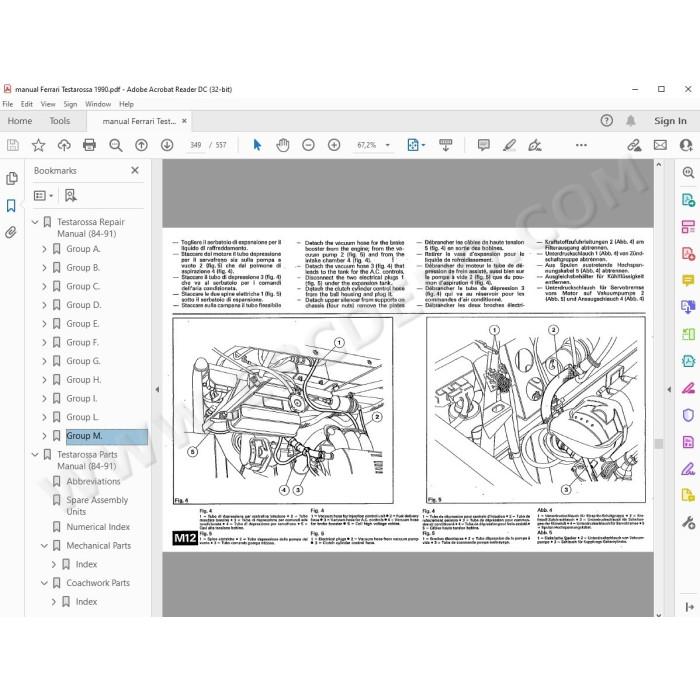Open the Numerical Index bookmark
The image size is (700, 700).
click(x=98, y=527)
